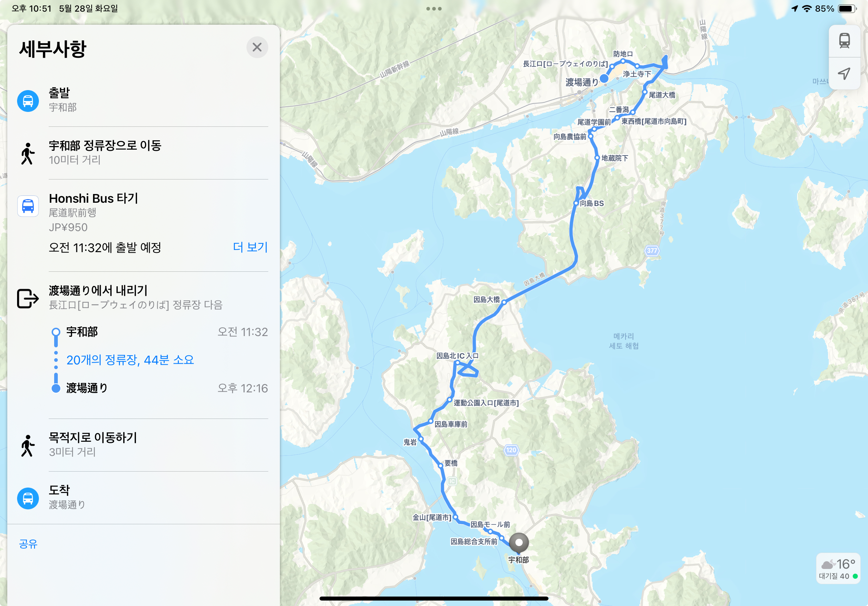Image resolution: width=868 pixels, height=606 pixels.
Task: Tap the current location arrow button
Action: (x=844, y=73)
